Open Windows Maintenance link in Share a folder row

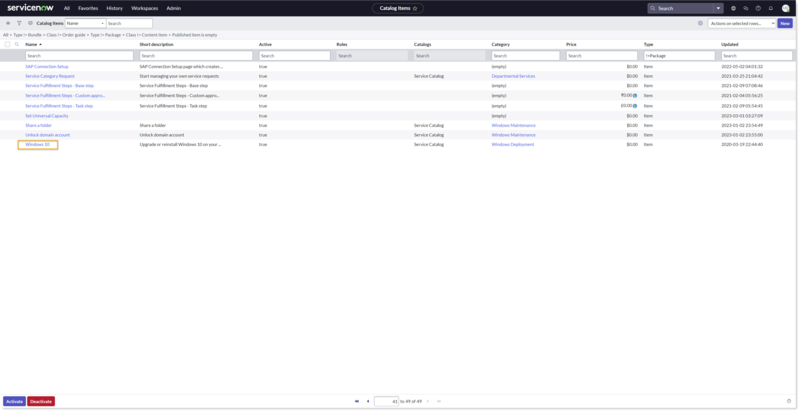[513, 125]
